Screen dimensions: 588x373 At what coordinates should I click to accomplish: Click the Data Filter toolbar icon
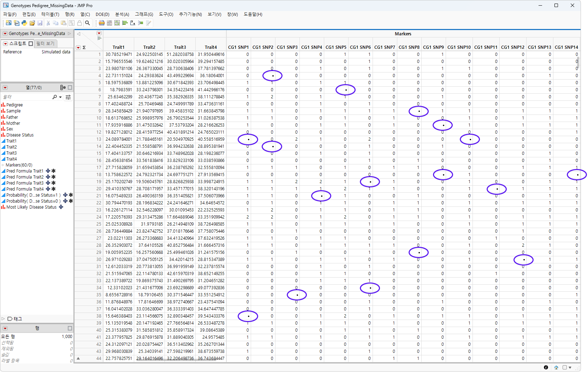(102, 23)
